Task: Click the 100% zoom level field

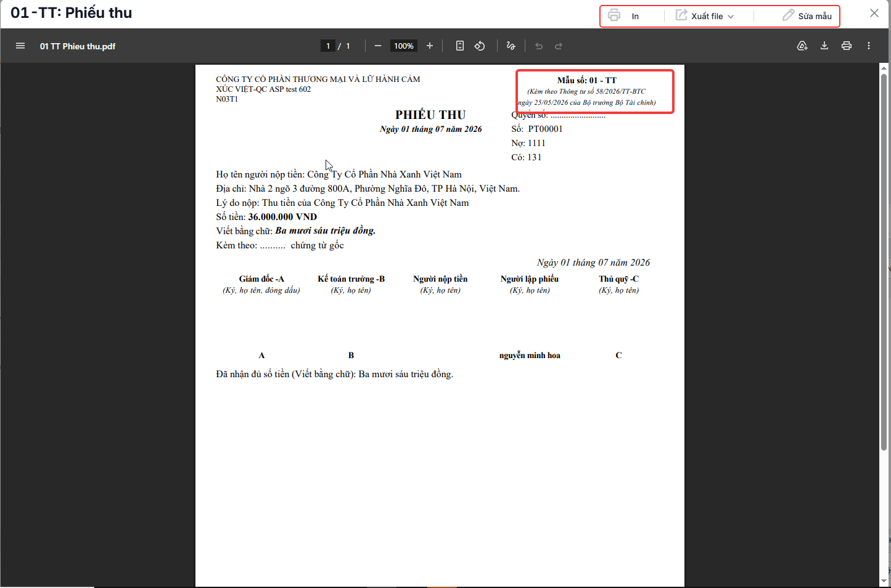Action: [404, 46]
